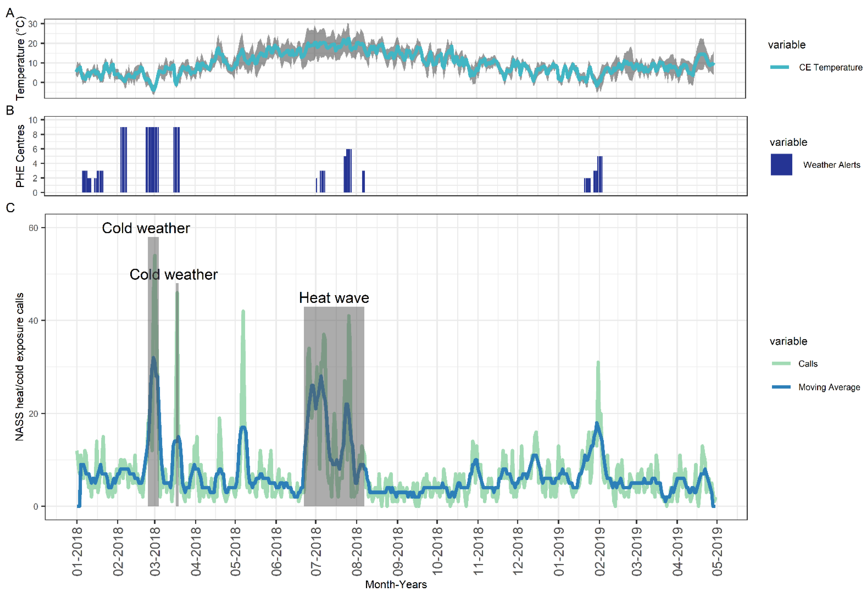
Task: Click the CE Temperature legend line swatch
Action: point(779,67)
